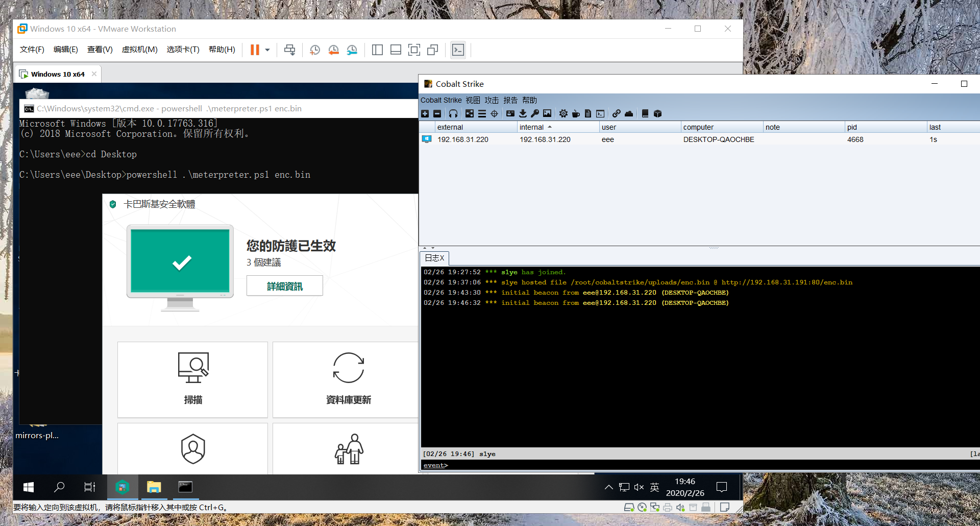
Task: Open Windows notification center icon
Action: coord(722,487)
